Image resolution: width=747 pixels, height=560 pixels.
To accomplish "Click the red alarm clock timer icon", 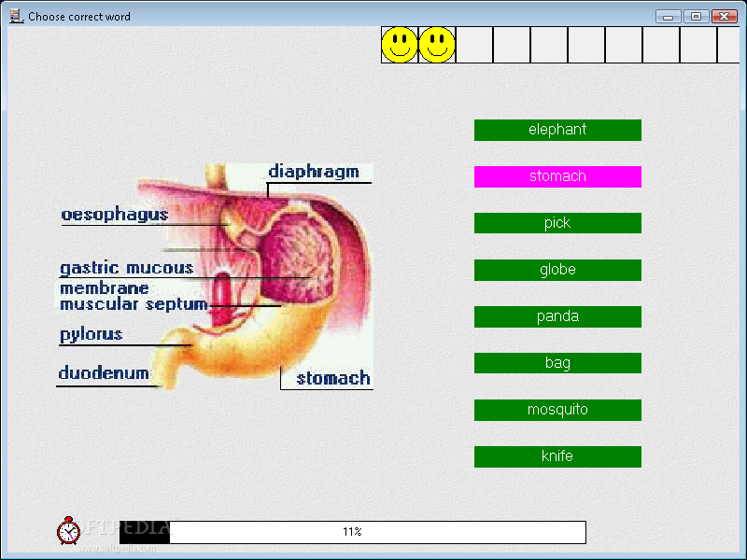I will pyautogui.click(x=68, y=530).
